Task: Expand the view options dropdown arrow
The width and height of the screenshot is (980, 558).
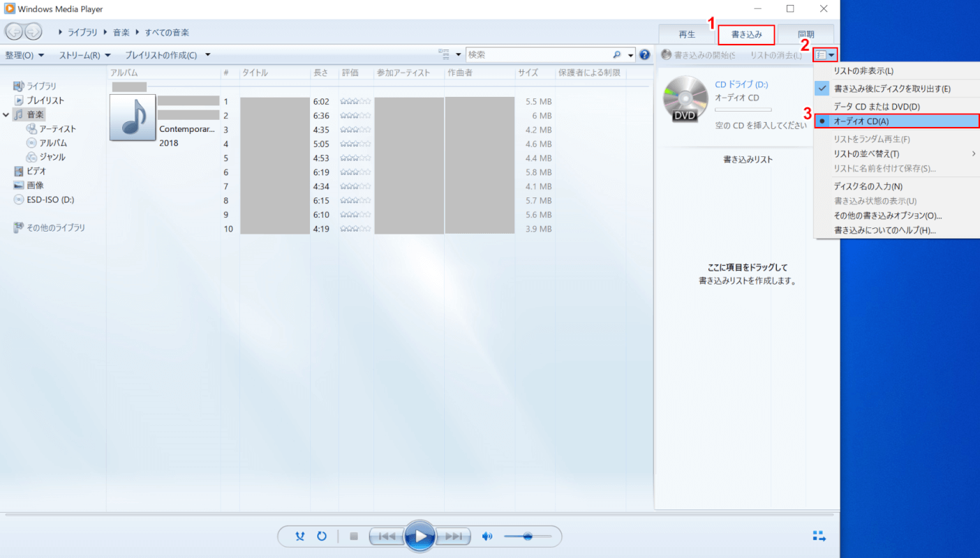Action: [x=459, y=54]
